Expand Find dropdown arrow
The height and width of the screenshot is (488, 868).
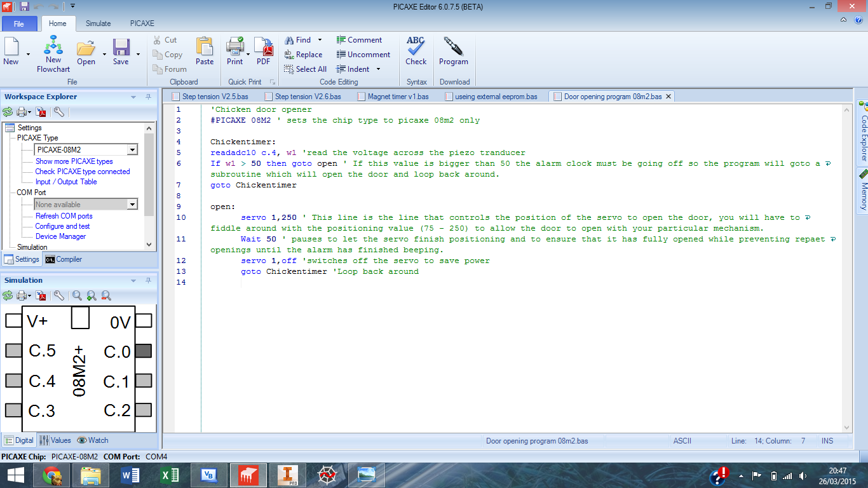click(320, 40)
